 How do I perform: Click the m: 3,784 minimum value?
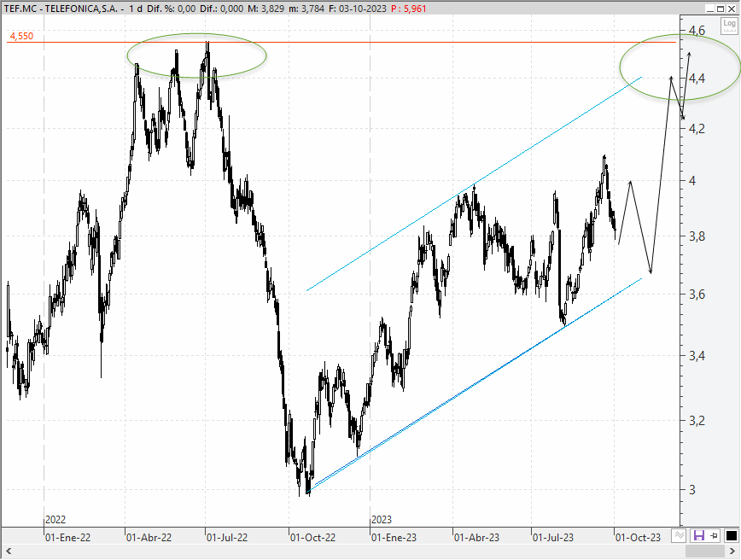pyautogui.click(x=306, y=9)
